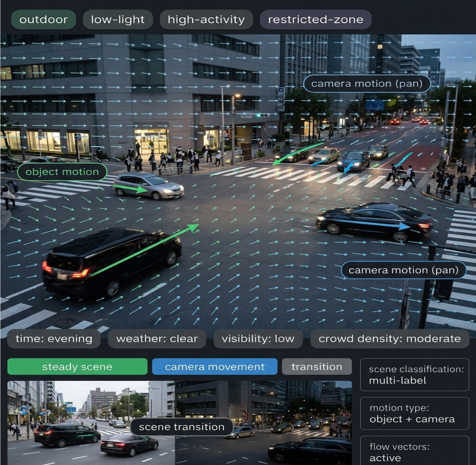Select the evening intersection thumbnail
Screen dimensions: 476x465
click(x=263, y=423)
